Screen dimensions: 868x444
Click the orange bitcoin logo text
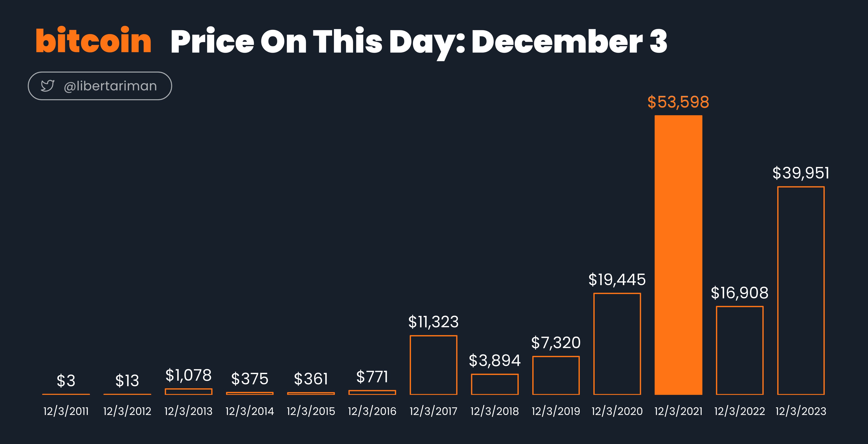tap(94, 40)
